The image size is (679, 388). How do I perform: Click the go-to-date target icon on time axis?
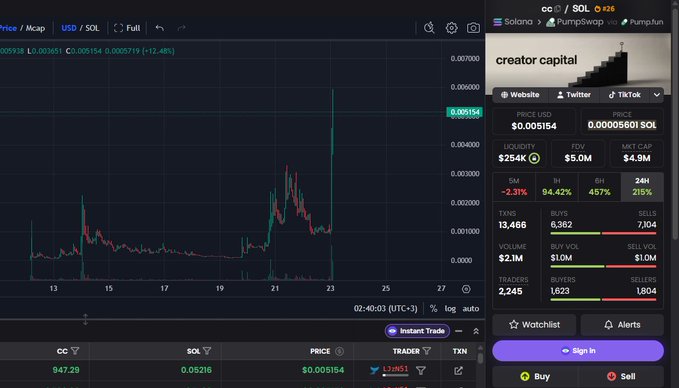click(466, 289)
